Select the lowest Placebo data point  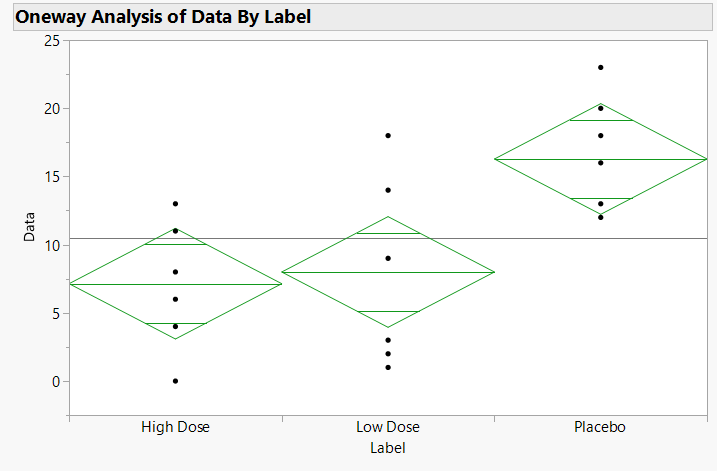(600, 217)
